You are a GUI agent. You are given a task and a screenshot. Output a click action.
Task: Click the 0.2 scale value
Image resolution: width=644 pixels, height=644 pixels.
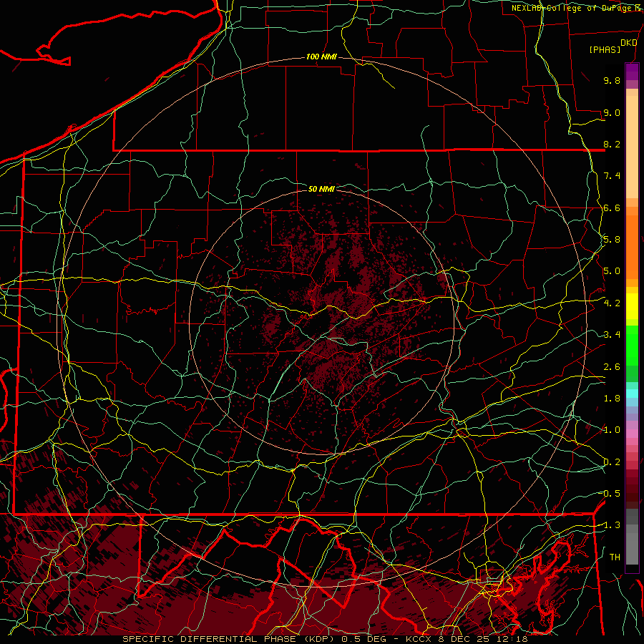[x=612, y=462]
